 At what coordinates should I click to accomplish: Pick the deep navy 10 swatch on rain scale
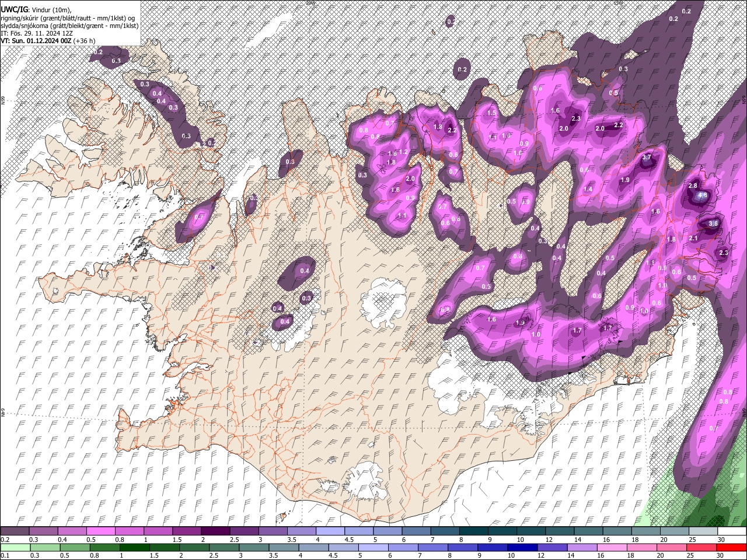(x=522, y=548)
